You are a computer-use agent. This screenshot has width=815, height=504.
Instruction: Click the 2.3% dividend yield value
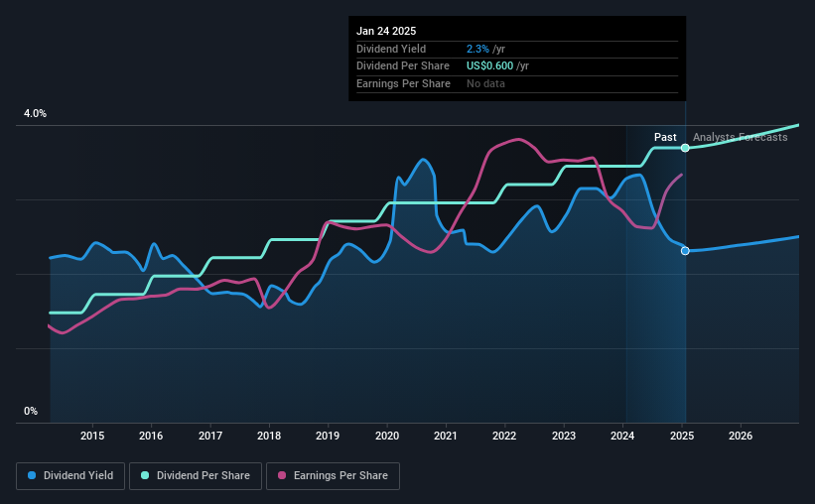477,49
